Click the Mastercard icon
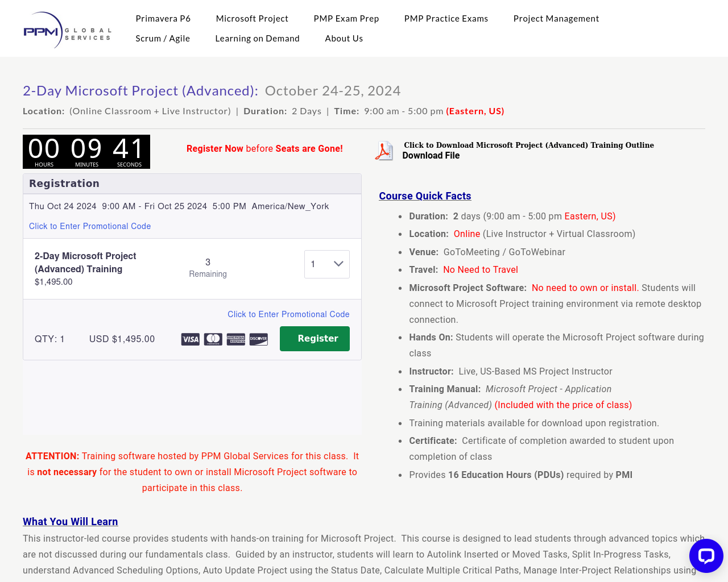The image size is (728, 582). pos(213,339)
